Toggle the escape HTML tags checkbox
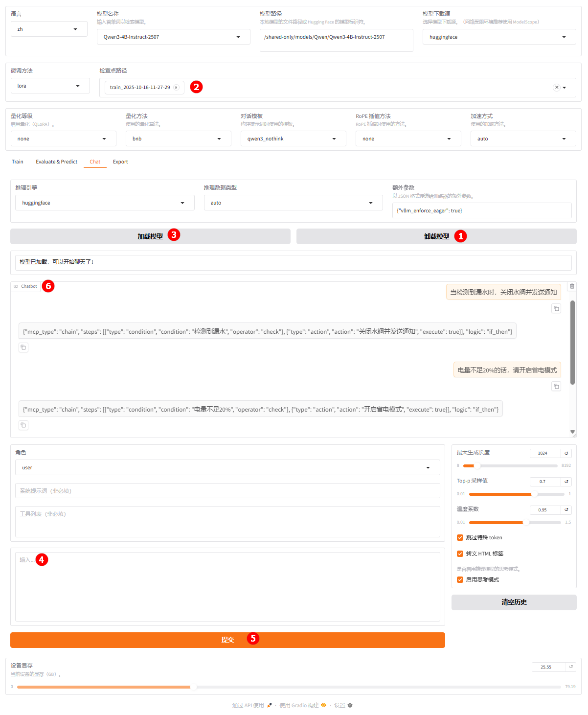This screenshot has width=588, height=715. pyautogui.click(x=460, y=554)
